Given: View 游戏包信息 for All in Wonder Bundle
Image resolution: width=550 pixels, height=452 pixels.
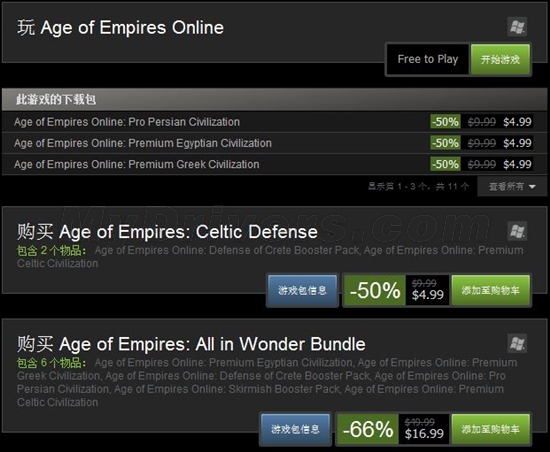Looking at the screenshot, I should point(295,429).
